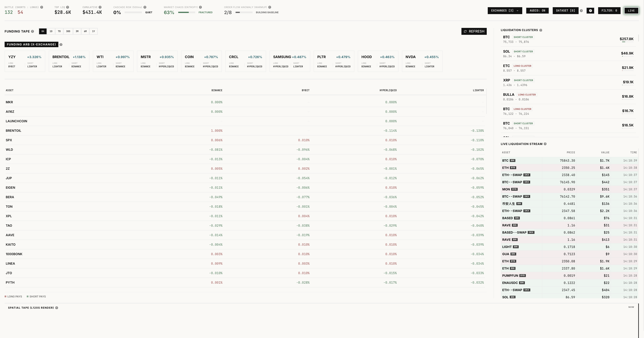
Task: Open the Filter: 0 button
Action: pyautogui.click(x=609, y=10)
